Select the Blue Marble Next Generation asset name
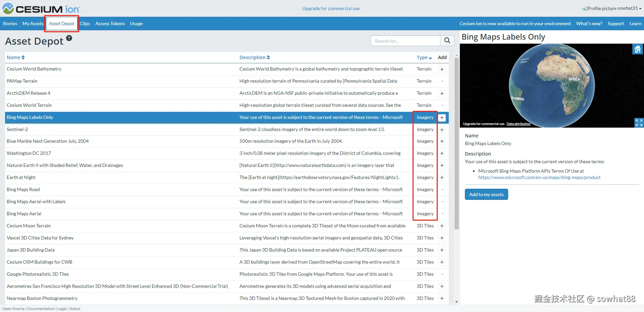This screenshot has height=312, width=644. tap(48, 141)
